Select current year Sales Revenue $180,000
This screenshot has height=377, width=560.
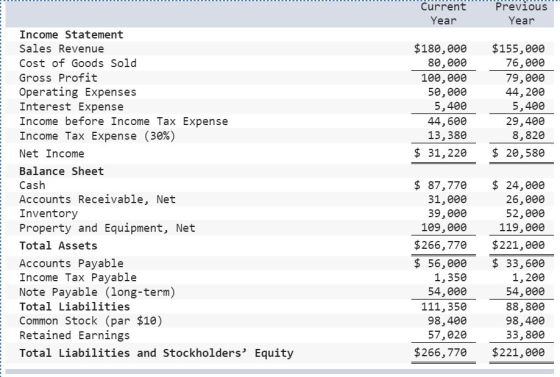(x=440, y=49)
